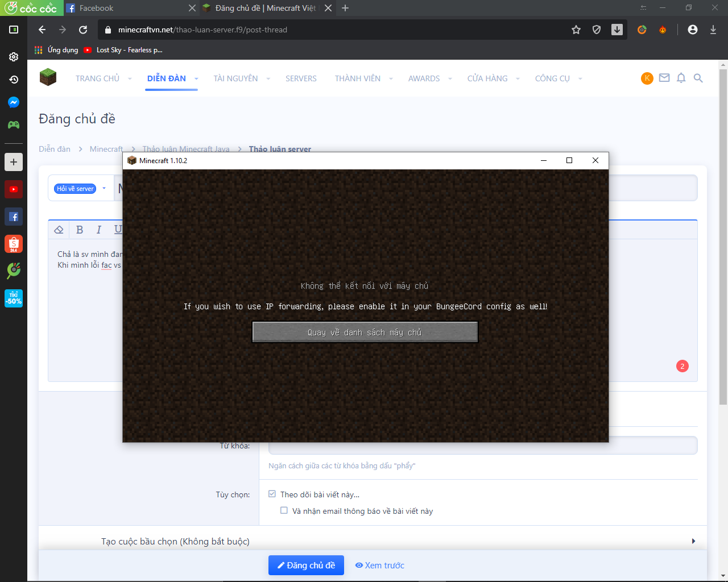Viewport: 728px width, 582px height.
Task: Open forum search magnifier
Action: pos(698,78)
